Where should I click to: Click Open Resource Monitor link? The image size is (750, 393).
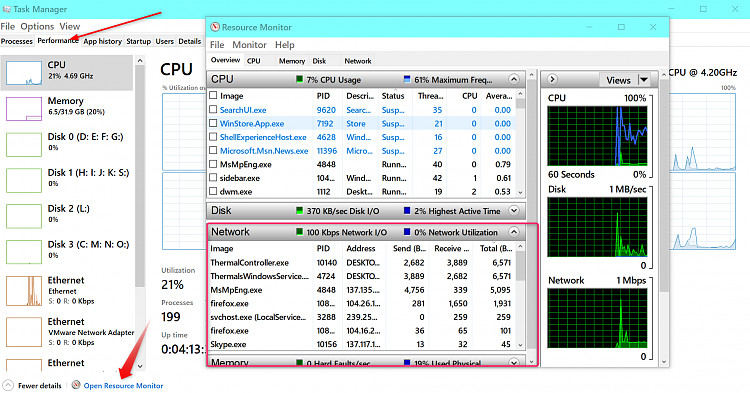pos(123,385)
